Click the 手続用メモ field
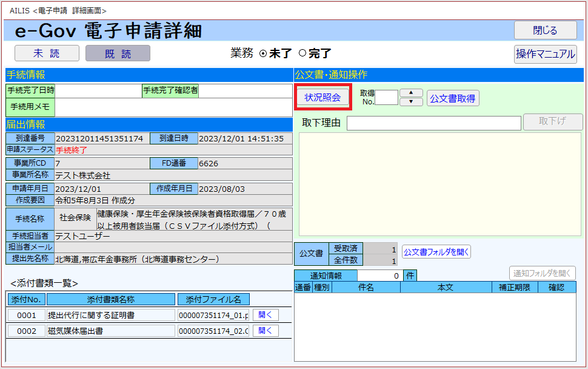588x369 pixels. [x=173, y=107]
